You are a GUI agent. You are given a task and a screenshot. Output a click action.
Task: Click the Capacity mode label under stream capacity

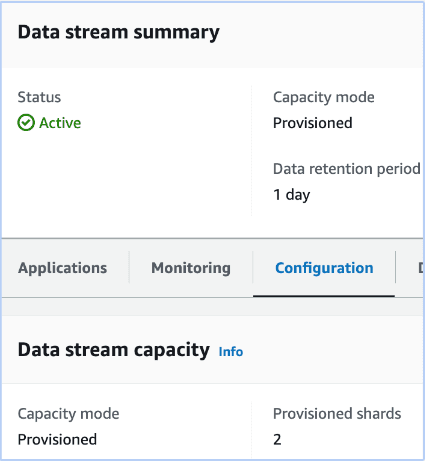coord(68,414)
